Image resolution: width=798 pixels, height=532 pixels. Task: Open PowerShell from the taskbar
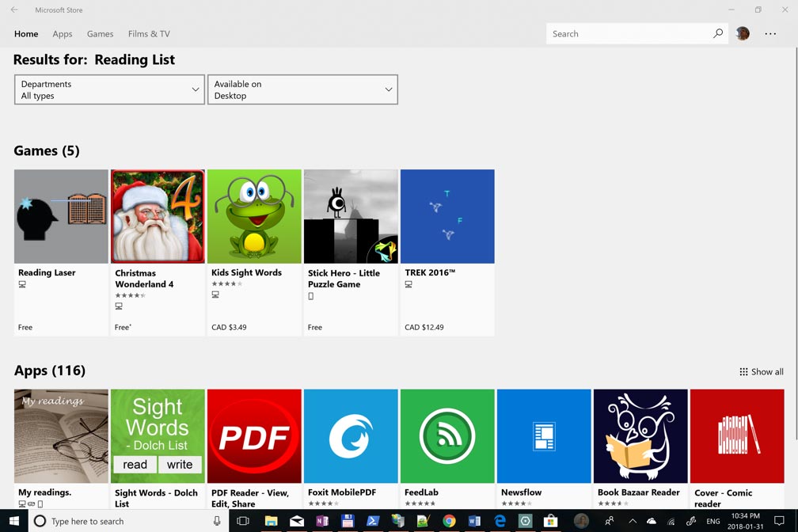[373, 521]
